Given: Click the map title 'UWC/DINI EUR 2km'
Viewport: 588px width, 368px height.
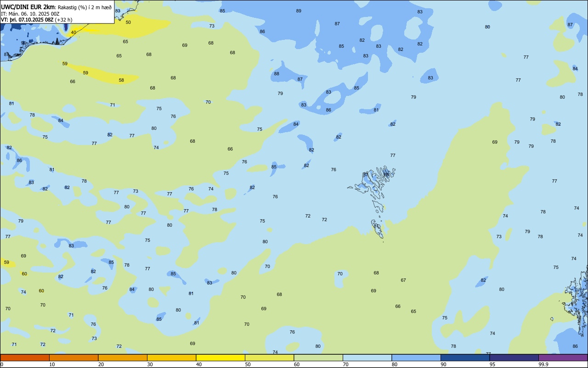Looking at the screenshot, I should 28,7.
